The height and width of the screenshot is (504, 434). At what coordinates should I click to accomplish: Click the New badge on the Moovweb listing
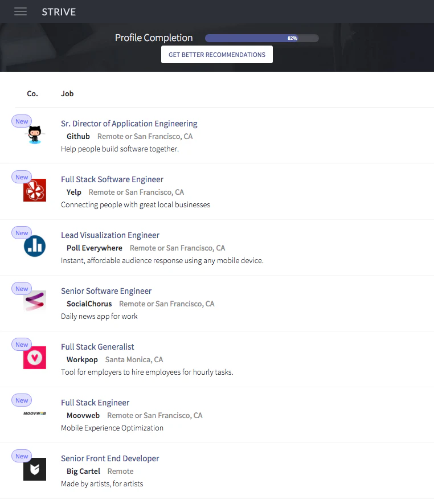pyautogui.click(x=22, y=400)
